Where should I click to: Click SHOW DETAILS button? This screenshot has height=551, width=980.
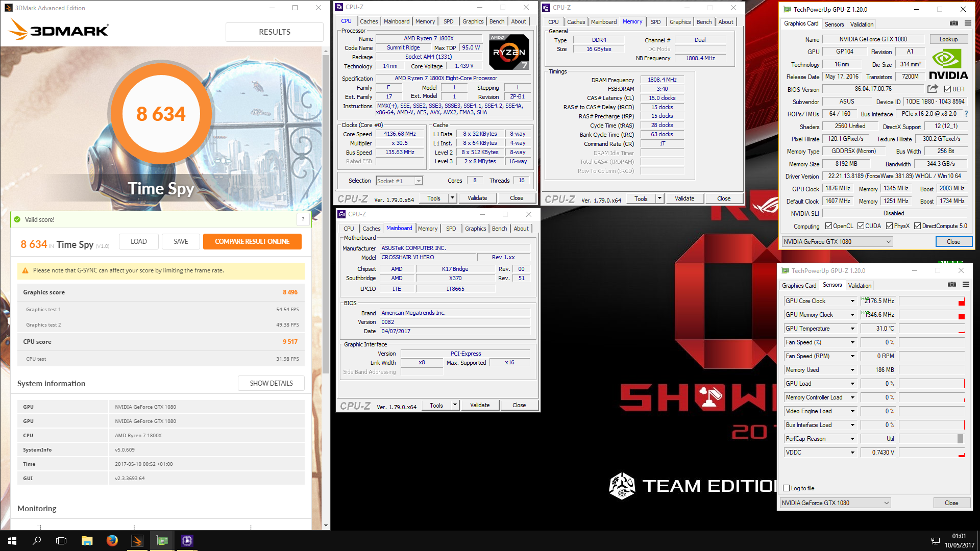tap(271, 383)
